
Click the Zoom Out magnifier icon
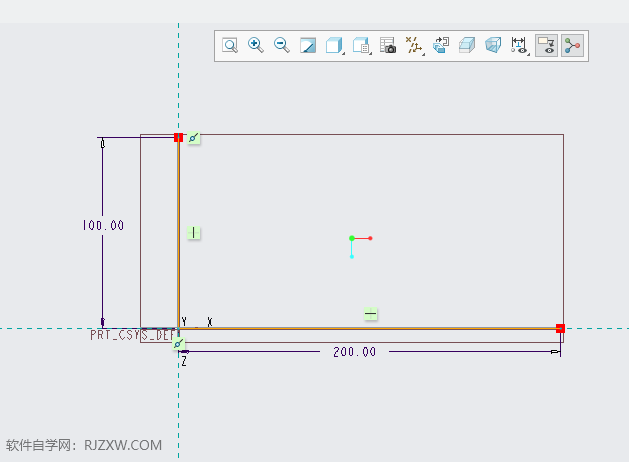[282, 45]
